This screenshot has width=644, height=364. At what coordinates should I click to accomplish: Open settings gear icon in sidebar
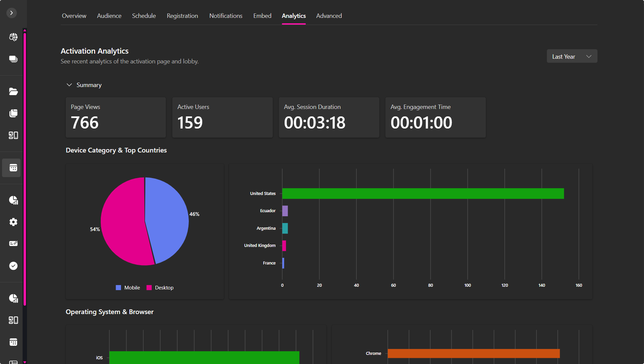point(13,222)
